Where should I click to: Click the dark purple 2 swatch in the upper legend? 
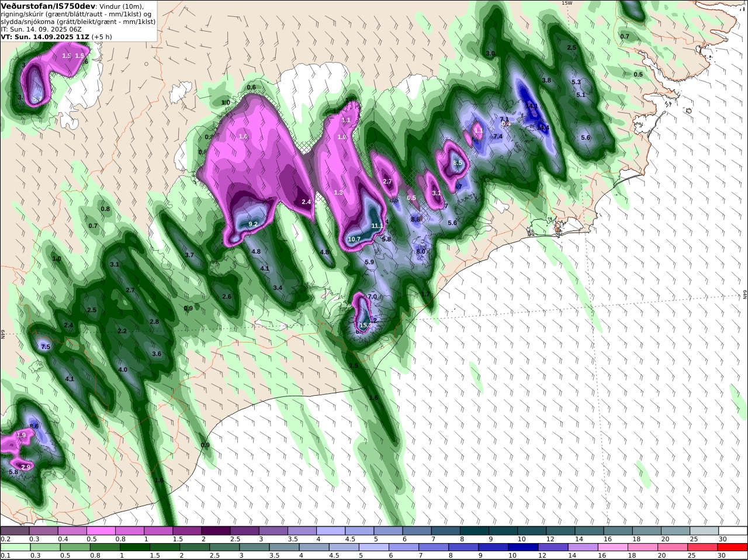tap(216, 530)
